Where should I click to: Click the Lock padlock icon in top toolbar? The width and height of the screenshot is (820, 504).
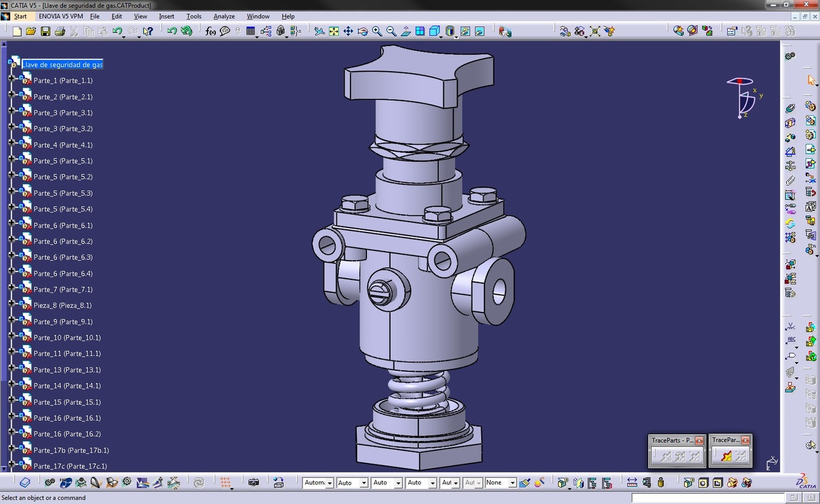tap(281, 31)
